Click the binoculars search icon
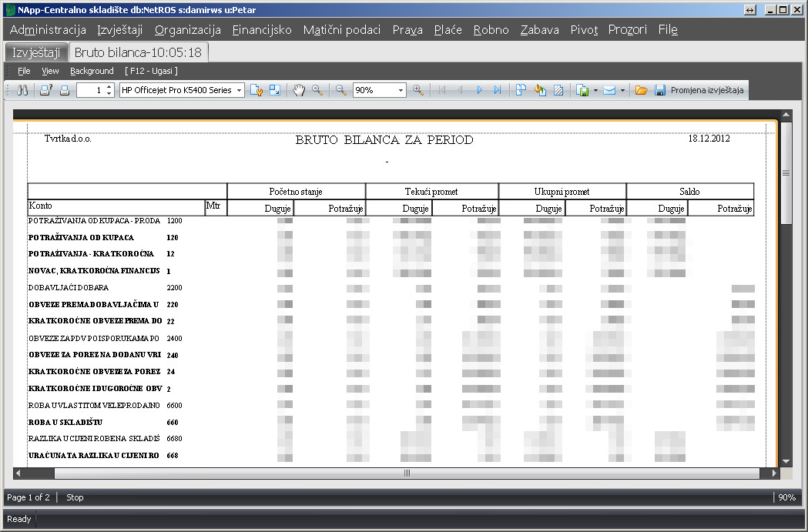 click(x=22, y=90)
